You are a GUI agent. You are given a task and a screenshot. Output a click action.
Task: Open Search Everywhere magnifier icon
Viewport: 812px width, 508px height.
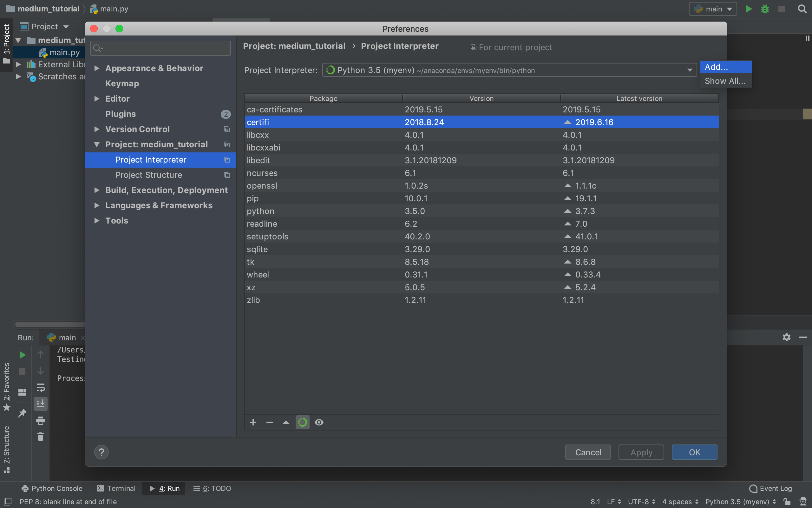[x=802, y=9]
